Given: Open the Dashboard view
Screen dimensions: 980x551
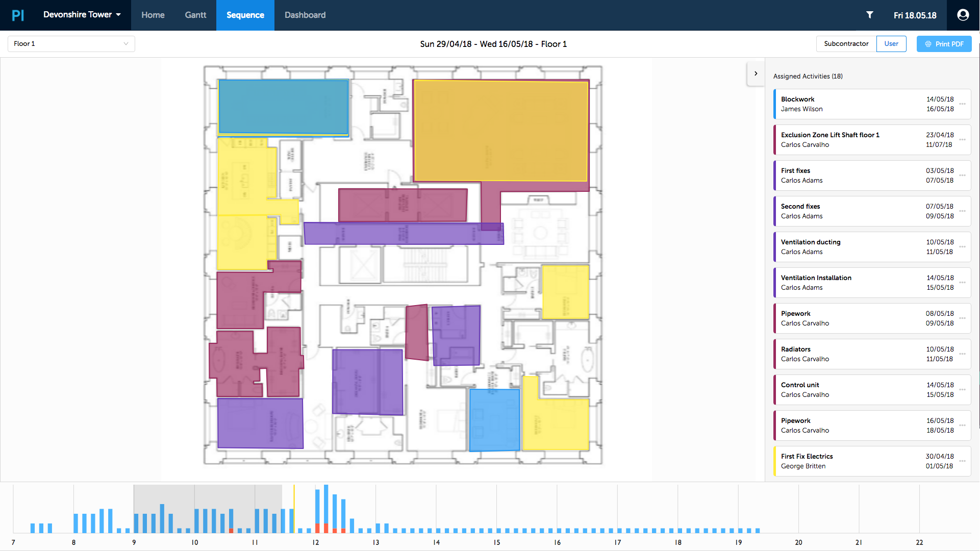Looking at the screenshot, I should 305,15.
